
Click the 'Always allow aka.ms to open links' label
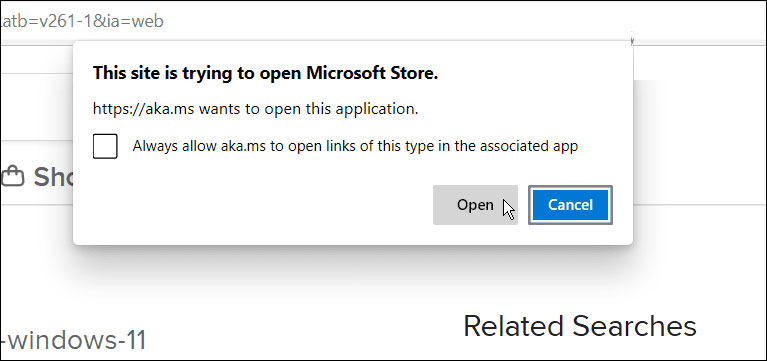[355, 146]
